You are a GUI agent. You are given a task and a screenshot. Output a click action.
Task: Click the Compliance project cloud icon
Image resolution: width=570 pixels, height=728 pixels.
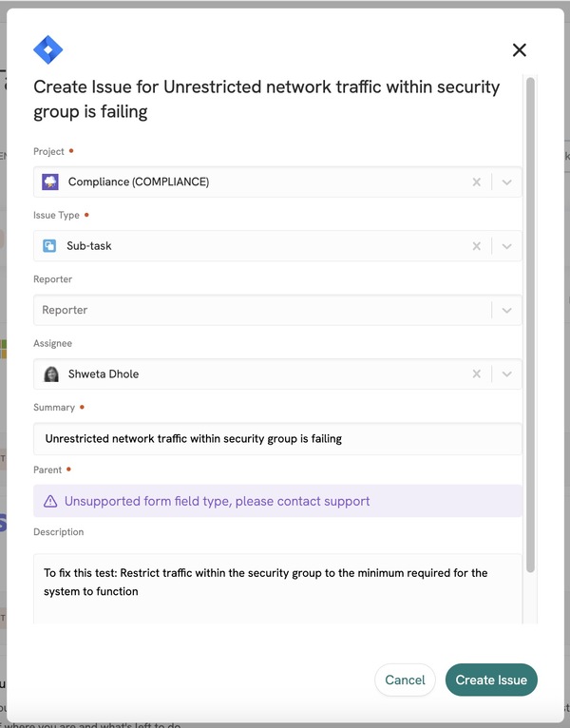(x=50, y=182)
